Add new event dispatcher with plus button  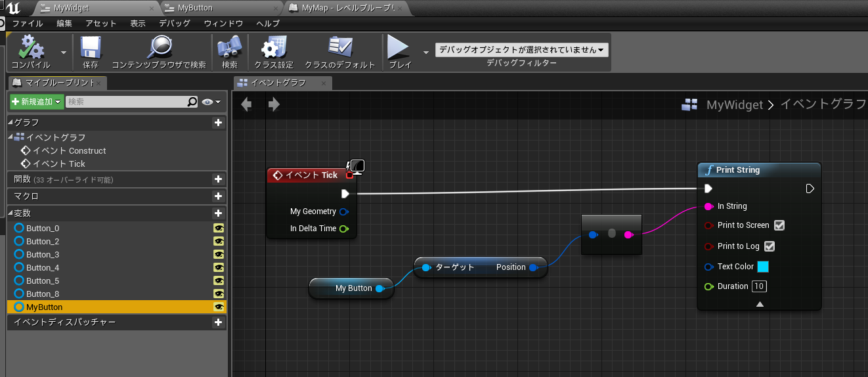pyautogui.click(x=218, y=322)
